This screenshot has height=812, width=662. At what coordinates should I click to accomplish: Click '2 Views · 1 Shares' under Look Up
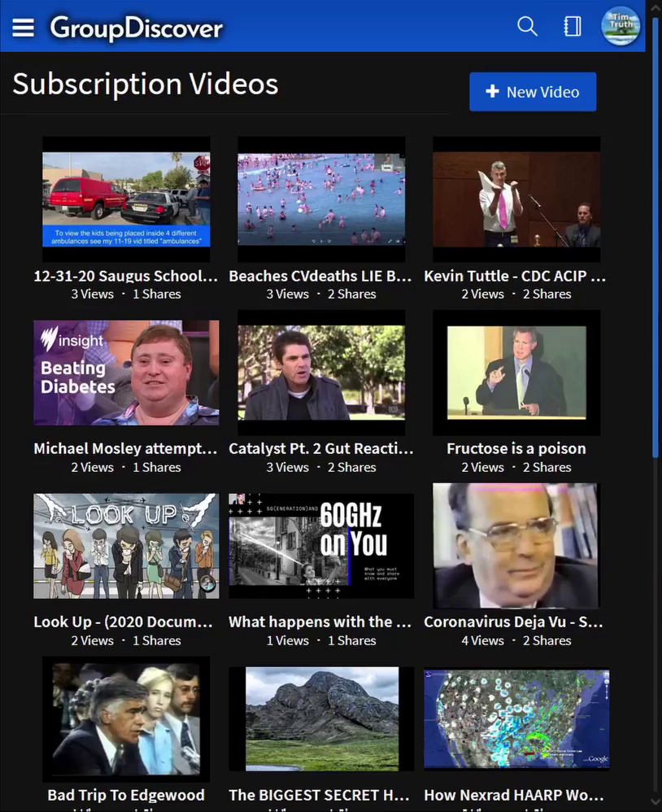coord(126,640)
